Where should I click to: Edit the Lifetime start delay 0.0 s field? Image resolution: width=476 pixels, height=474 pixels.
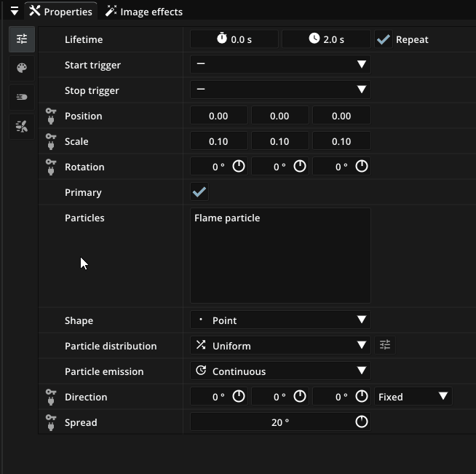[234, 39]
